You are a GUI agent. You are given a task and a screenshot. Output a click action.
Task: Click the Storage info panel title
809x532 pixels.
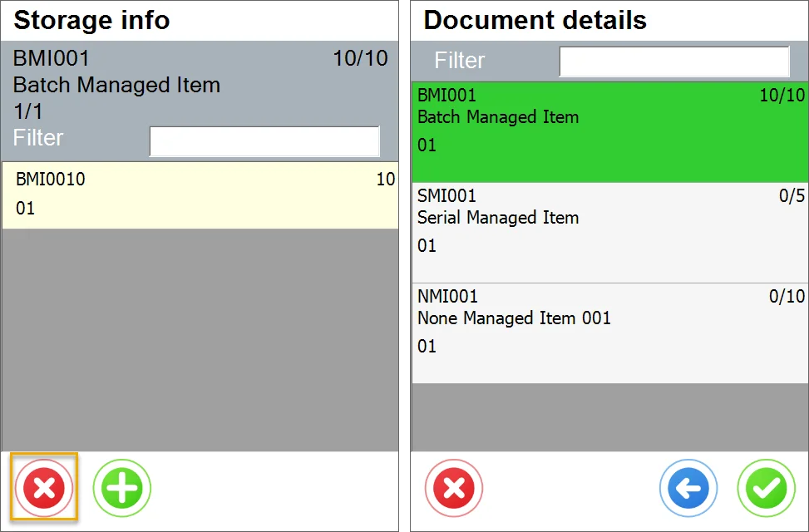tap(91, 20)
